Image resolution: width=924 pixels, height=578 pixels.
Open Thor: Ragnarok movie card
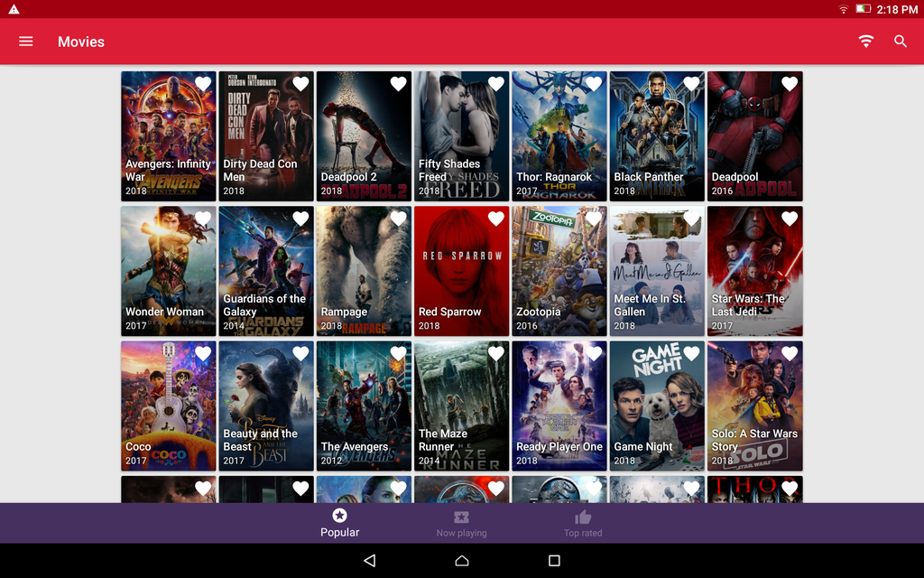click(x=559, y=136)
